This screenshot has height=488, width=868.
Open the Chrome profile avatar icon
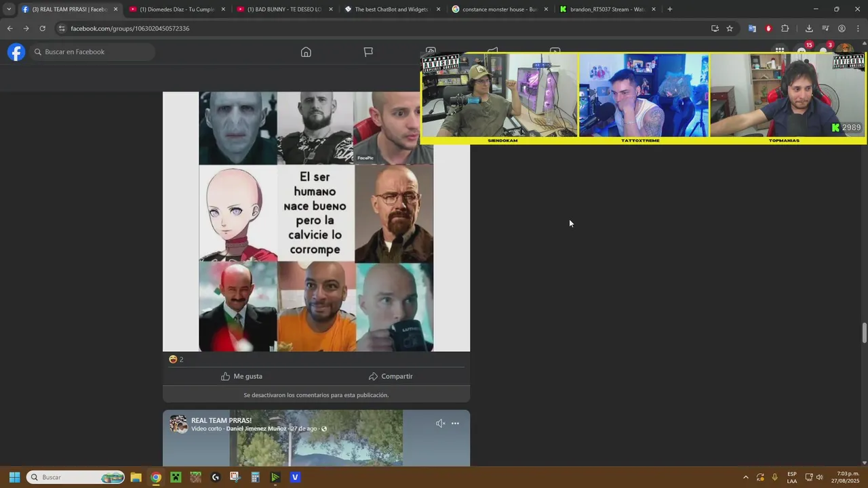(842, 28)
